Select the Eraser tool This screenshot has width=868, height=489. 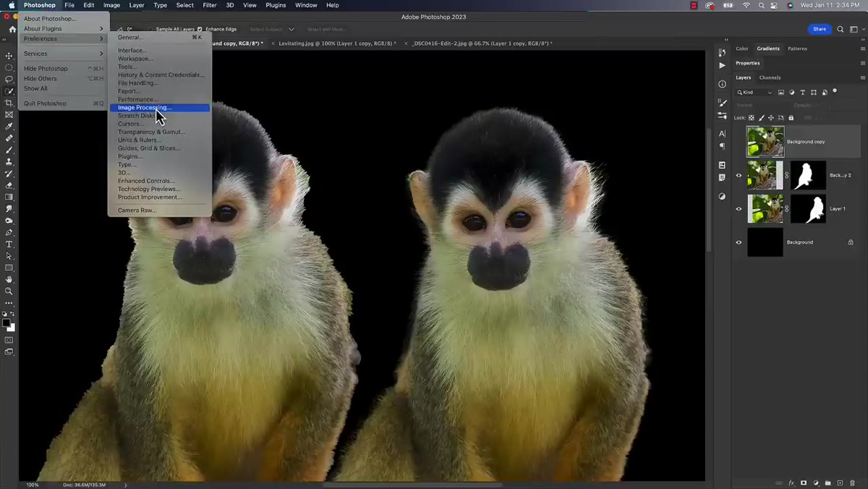coord(9,185)
